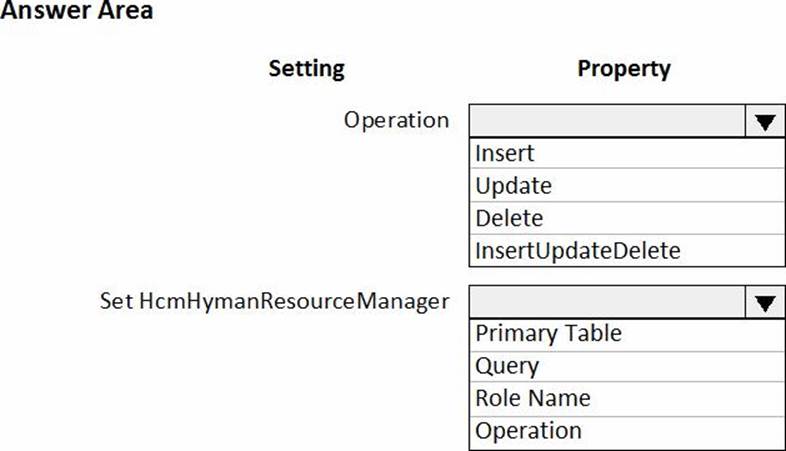Image resolution: width=786 pixels, height=451 pixels.
Task: Expand the Operation property dropdown arrow
Action: [765, 122]
